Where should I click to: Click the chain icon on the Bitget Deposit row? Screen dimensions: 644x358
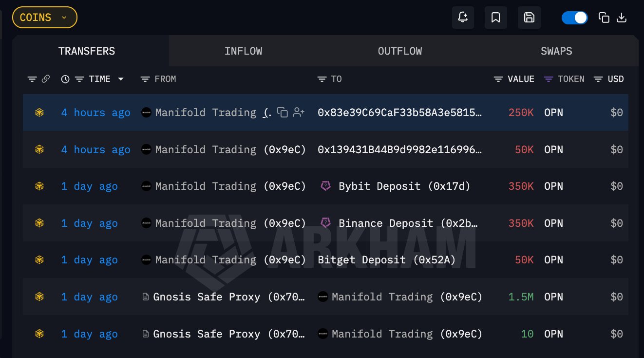pos(39,260)
